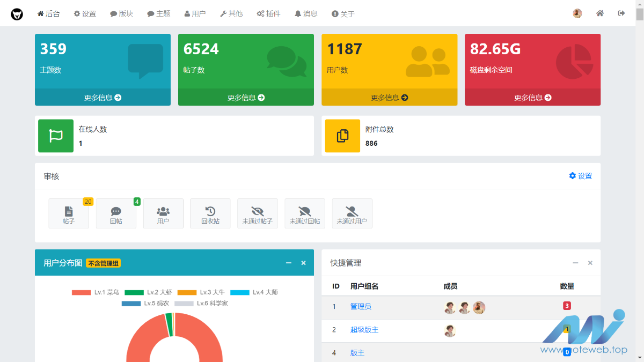
Task: Open the 回收站 recycle bin
Action: coord(210,213)
